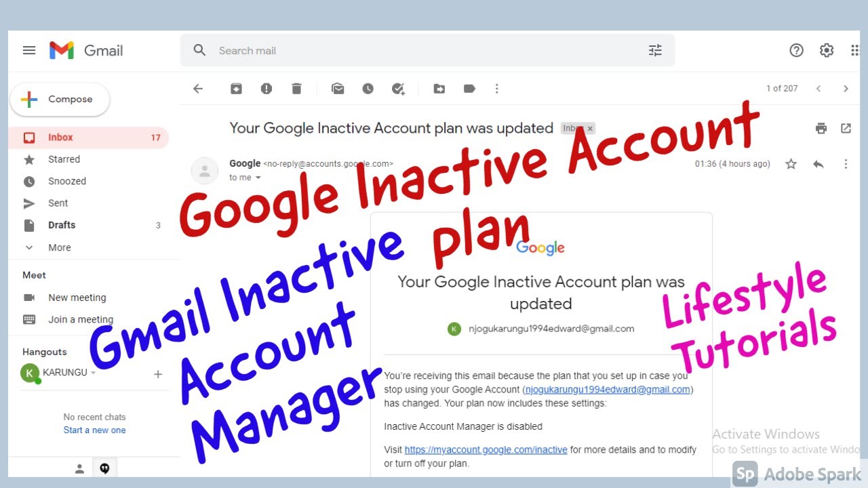Move the email to a folder

click(x=439, y=89)
